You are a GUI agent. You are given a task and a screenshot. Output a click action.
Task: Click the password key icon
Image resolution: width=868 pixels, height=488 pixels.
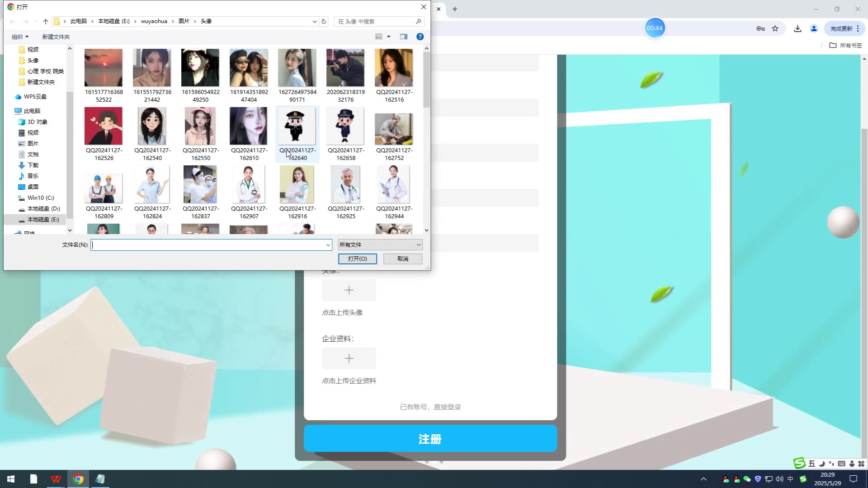point(760,28)
